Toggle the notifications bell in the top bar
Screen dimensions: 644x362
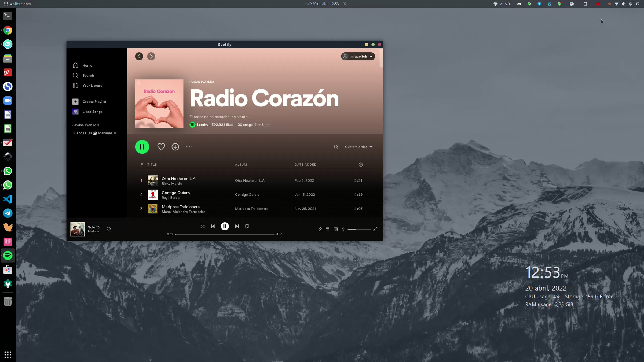pyautogui.click(x=345, y=4)
